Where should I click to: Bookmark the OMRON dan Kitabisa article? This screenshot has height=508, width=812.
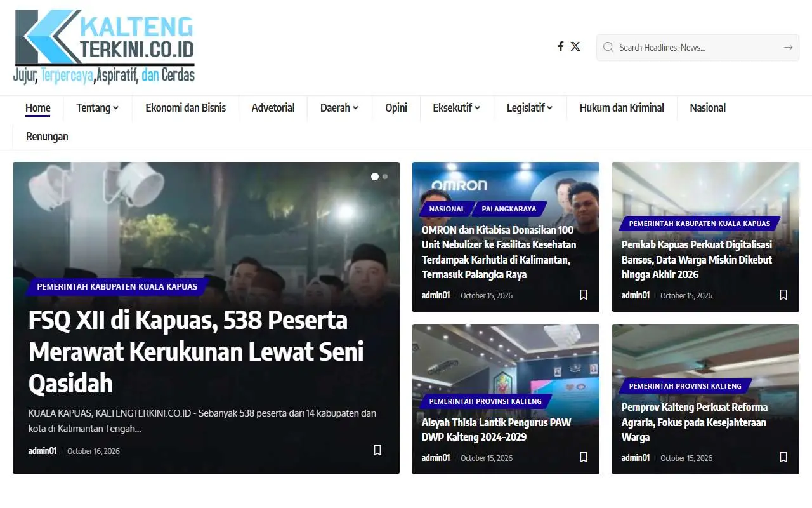(x=584, y=295)
